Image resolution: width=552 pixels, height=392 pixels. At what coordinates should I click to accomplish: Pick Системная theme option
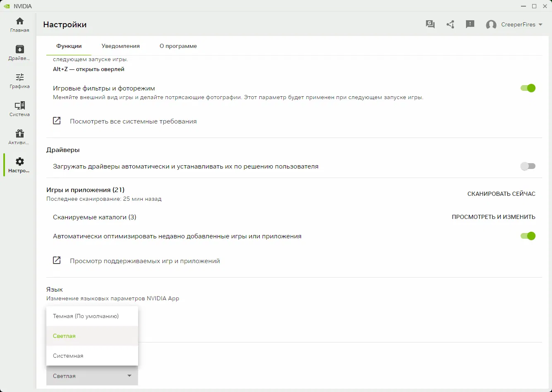[92, 356]
